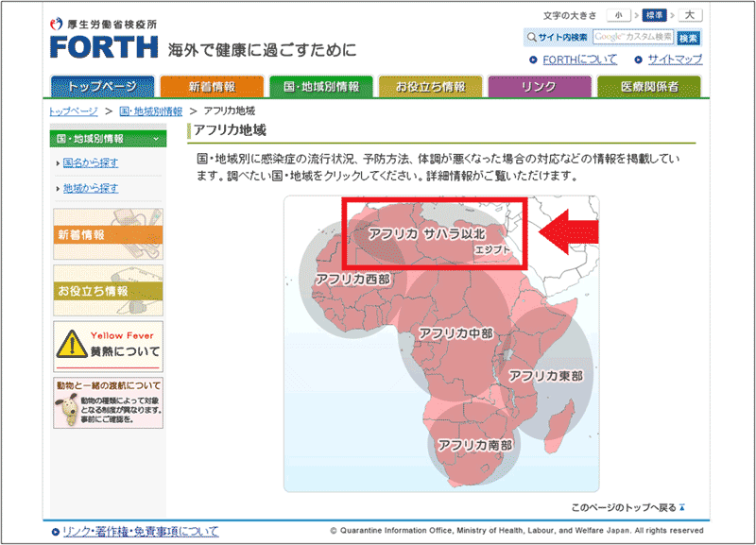Click the 国・地域別情報 breadcrumb link

pos(151,111)
